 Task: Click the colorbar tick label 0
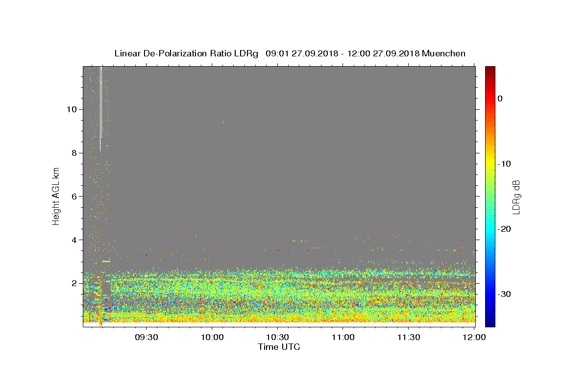point(500,98)
